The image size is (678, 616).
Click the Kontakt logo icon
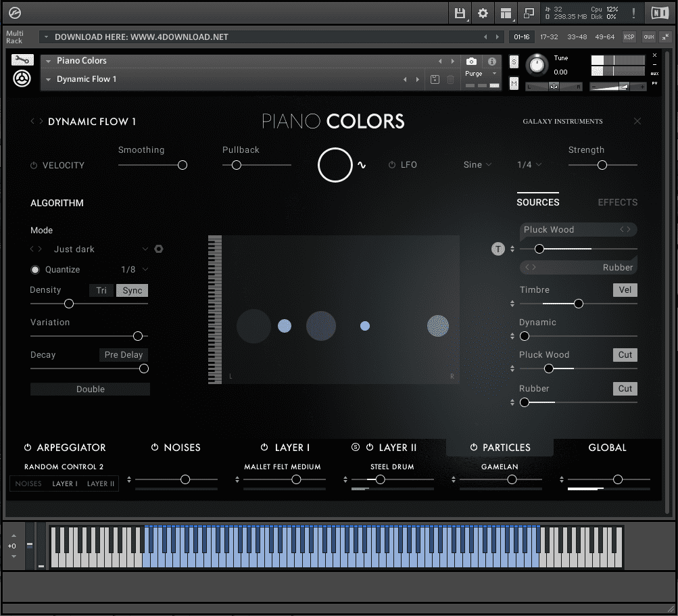(15, 13)
